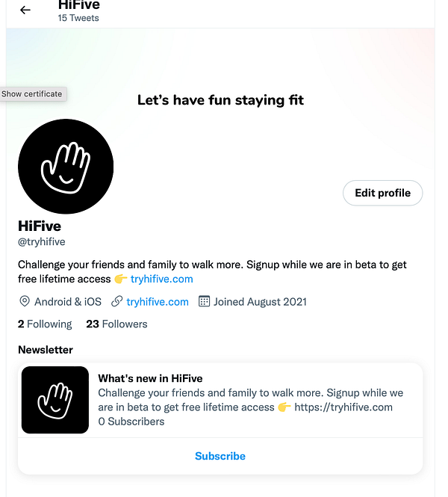Go back using the left arrow icon
Viewport: 448px width, 497px height.
[x=25, y=10]
